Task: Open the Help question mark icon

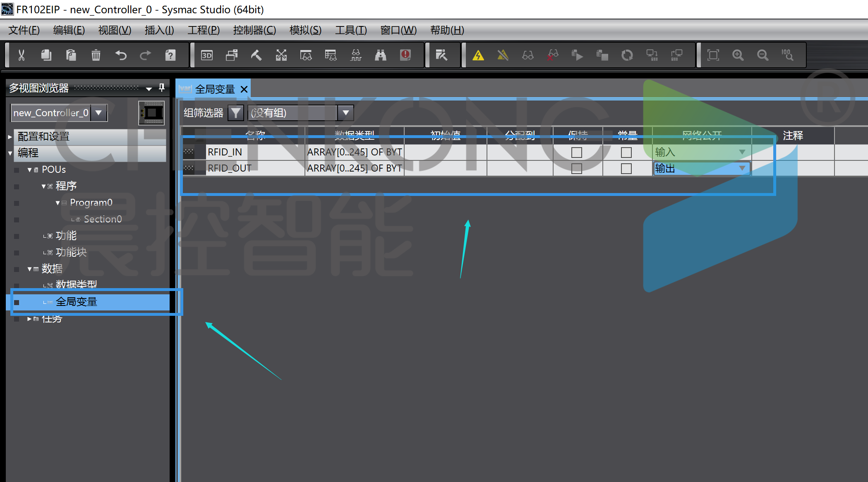Action: click(x=170, y=55)
